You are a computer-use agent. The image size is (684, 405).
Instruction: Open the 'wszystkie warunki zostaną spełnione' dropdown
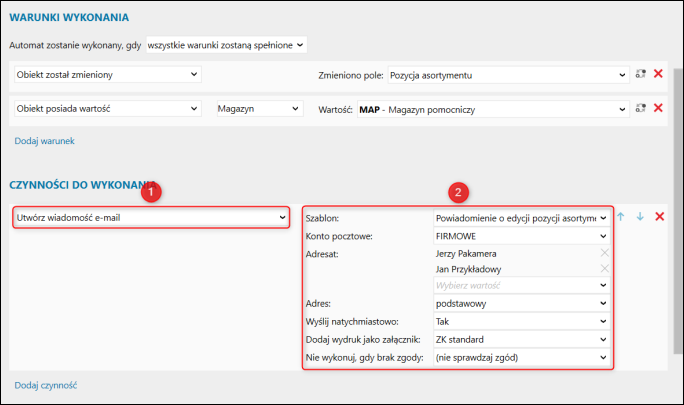click(226, 44)
